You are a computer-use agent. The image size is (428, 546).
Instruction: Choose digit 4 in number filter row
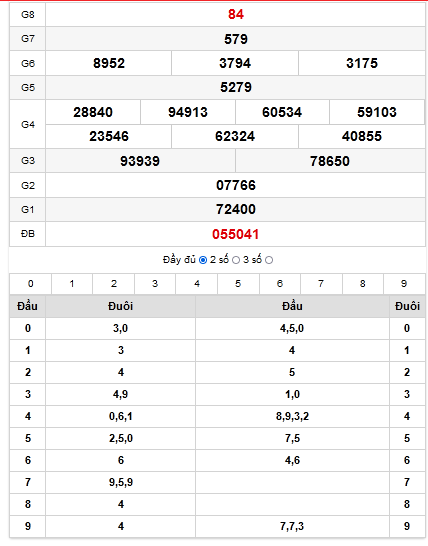pos(197,284)
